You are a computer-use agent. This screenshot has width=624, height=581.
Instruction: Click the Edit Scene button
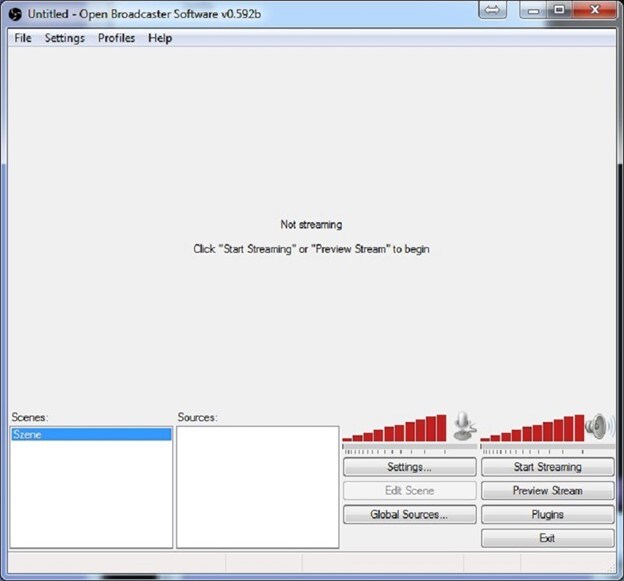point(410,491)
